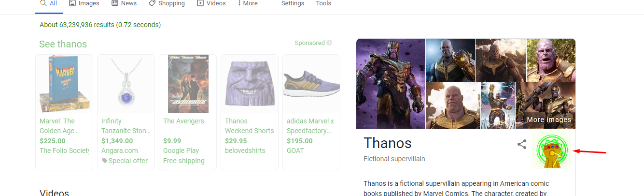Click the See thanos heading
This screenshot has height=196, width=644.
tap(63, 44)
